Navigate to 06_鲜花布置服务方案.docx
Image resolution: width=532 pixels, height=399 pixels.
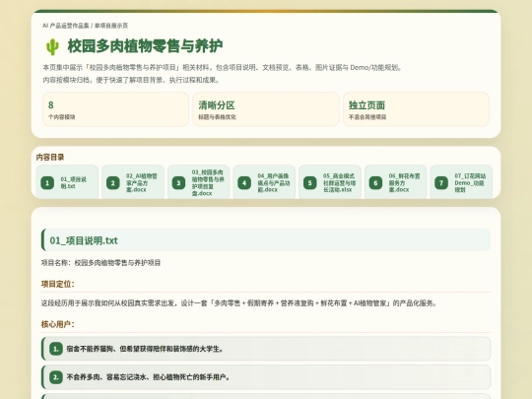[x=396, y=182]
